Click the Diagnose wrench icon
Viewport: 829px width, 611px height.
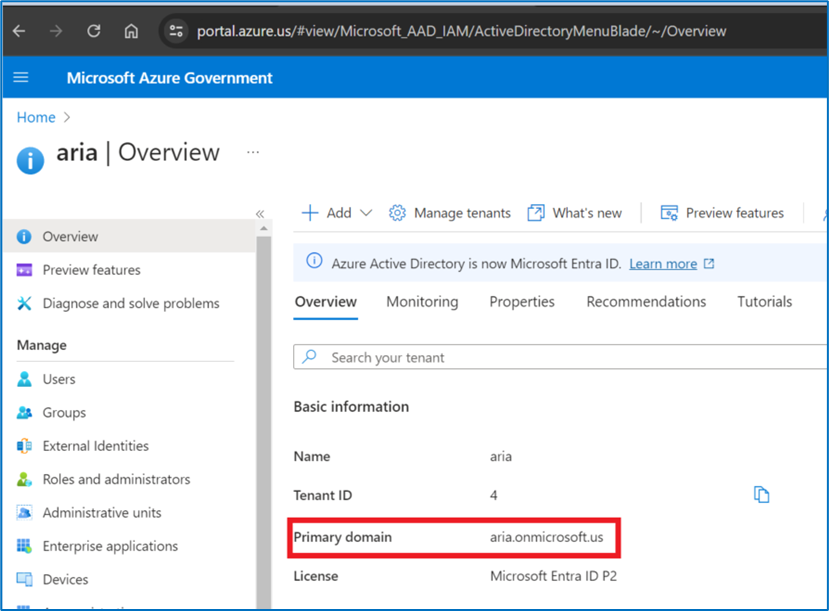(24, 303)
